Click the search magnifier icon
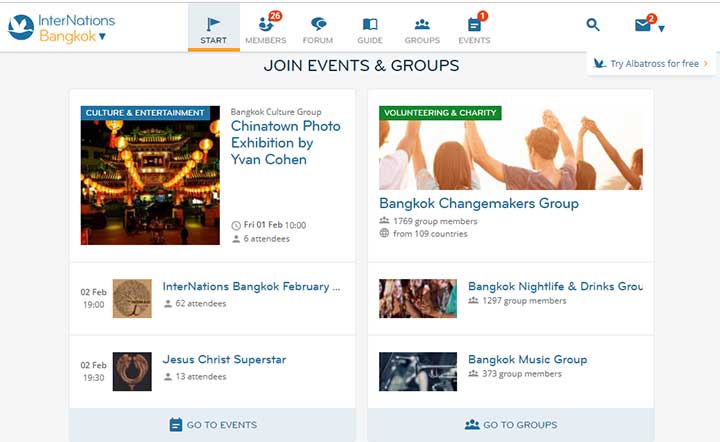The width and height of the screenshot is (720, 442). 593,24
